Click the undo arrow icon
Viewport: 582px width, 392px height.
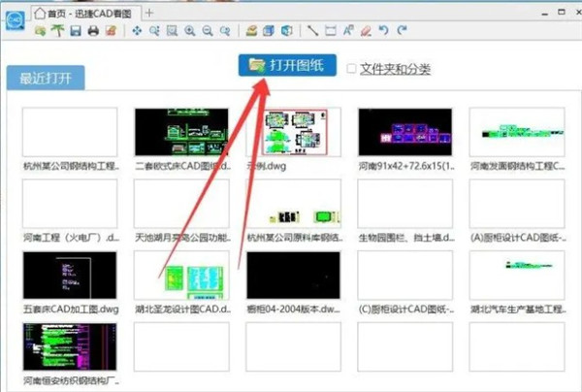click(x=383, y=31)
